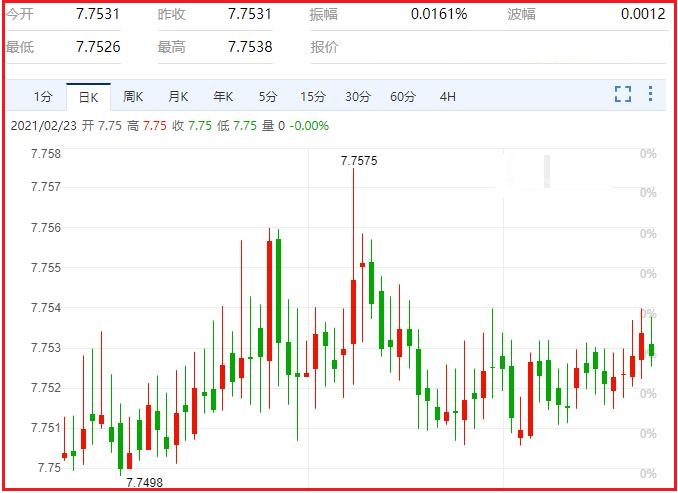Switch to 周K weekly chart

[133, 96]
